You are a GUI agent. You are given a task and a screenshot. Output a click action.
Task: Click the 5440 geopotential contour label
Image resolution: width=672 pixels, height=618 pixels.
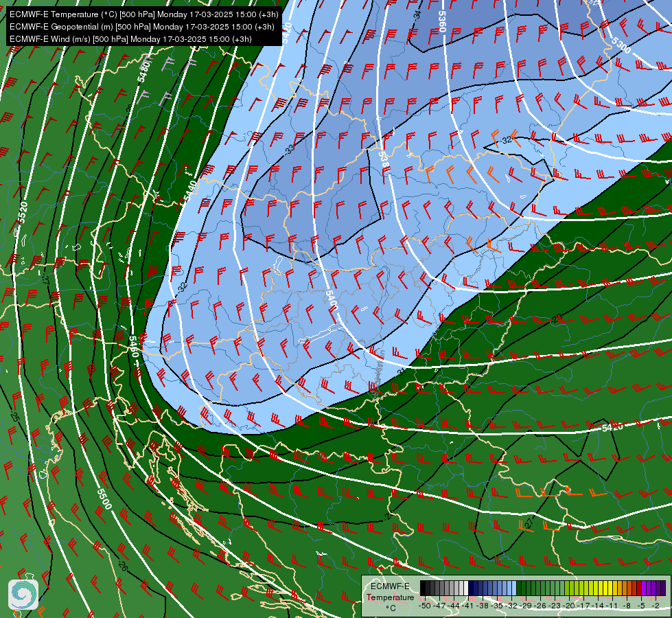pyautogui.click(x=190, y=191)
